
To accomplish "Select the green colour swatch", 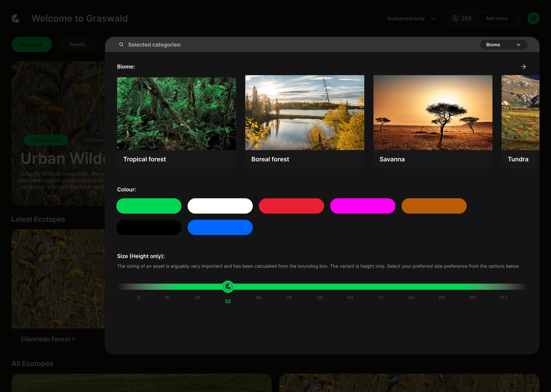I will click(x=149, y=206).
